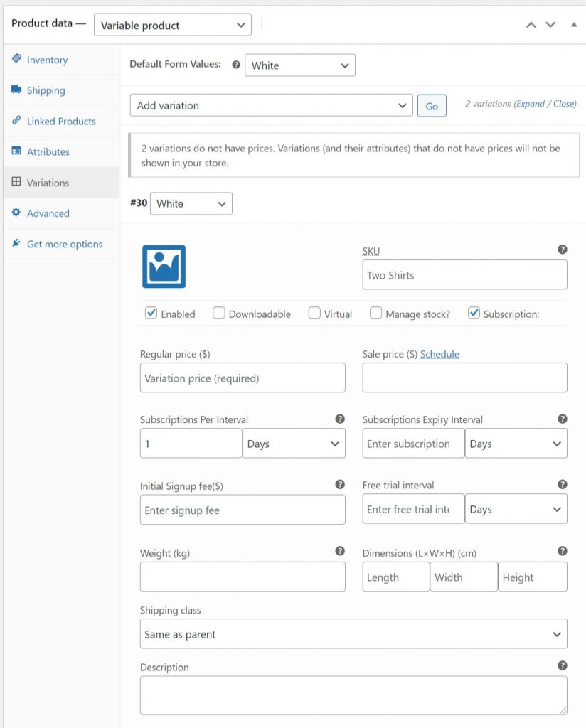Click the Schedule link beside Sale price

pyautogui.click(x=439, y=354)
